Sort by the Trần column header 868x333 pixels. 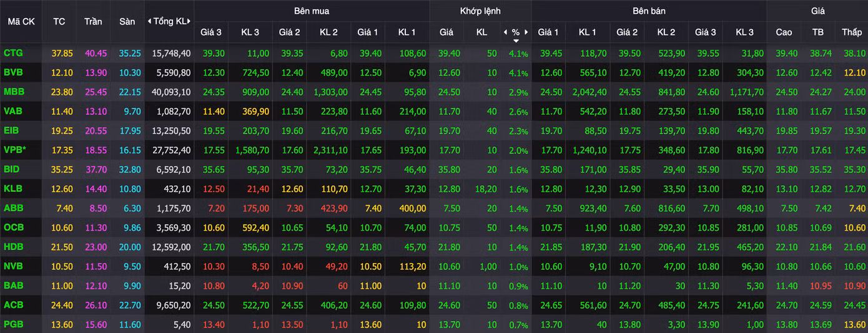click(93, 21)
